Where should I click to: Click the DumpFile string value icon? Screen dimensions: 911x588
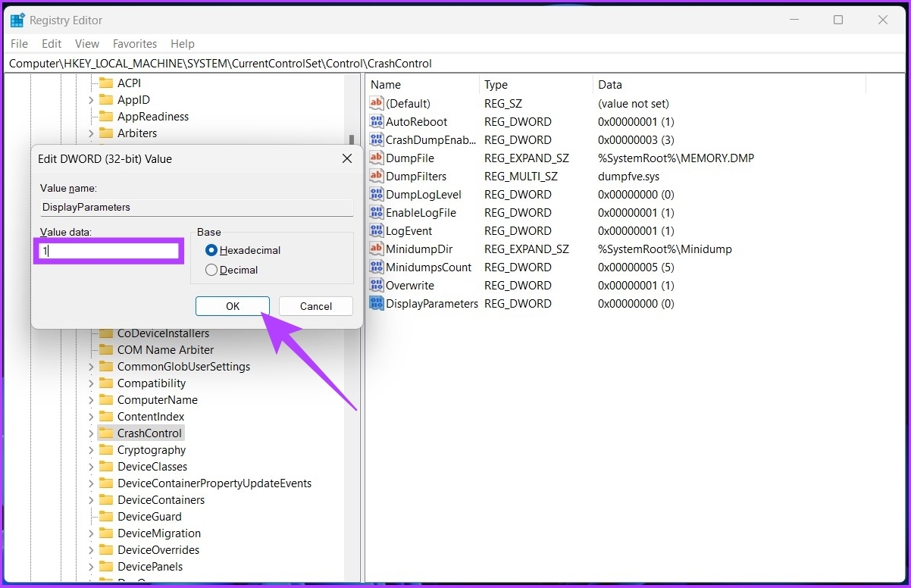pyautogui.click(x=377, y=158)
